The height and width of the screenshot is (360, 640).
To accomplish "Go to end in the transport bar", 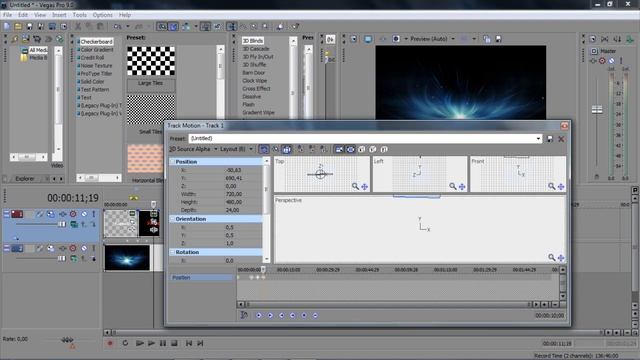I will pos(200,343).
